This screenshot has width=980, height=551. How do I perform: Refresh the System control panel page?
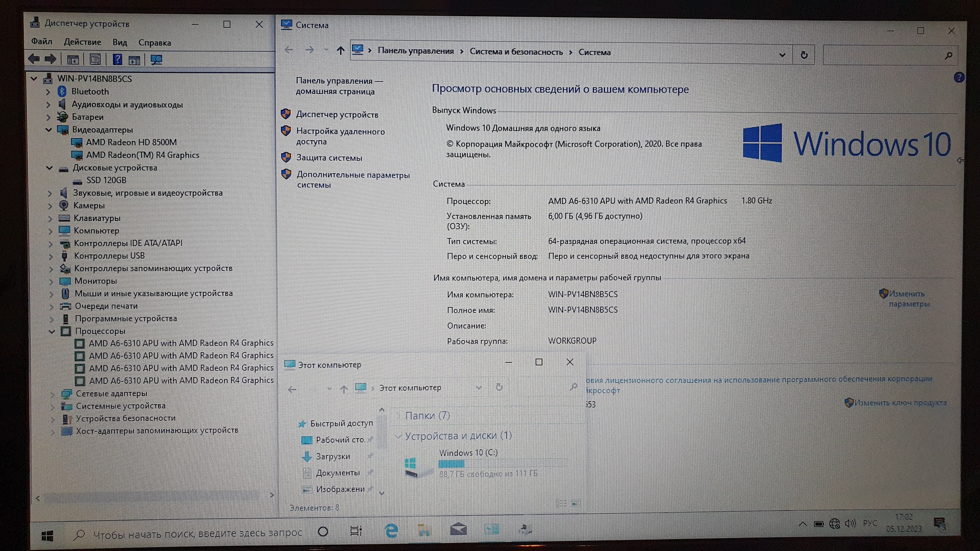[804, 55]
